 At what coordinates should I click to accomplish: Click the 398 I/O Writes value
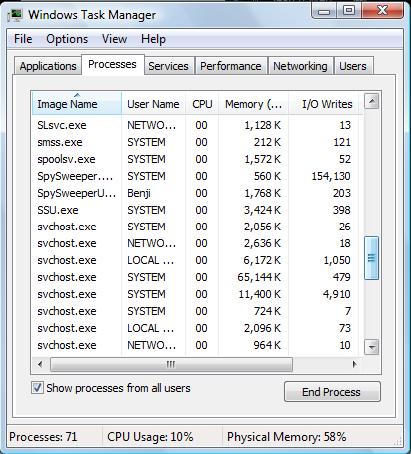point(342,210)
